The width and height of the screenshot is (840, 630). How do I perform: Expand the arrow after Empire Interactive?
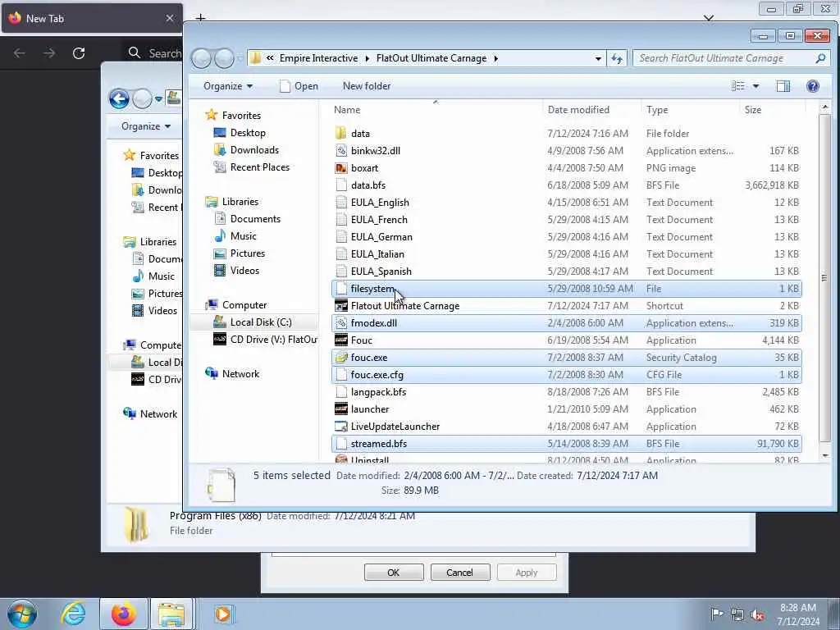coord(367,58)
